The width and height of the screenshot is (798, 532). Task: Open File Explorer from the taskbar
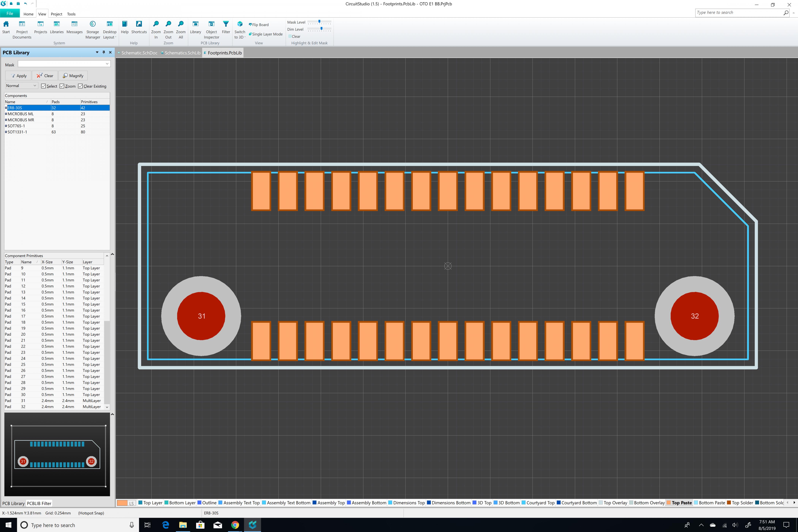183,525
